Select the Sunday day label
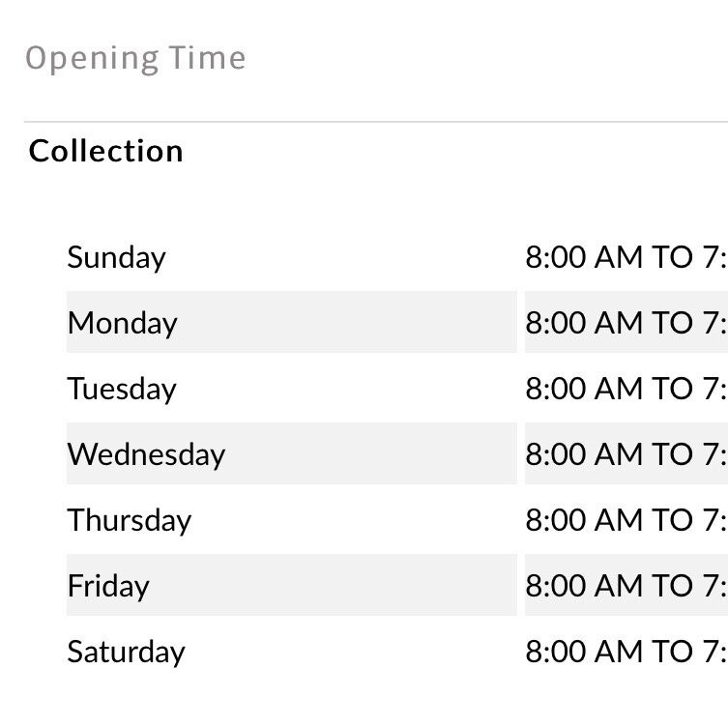Viewport: 728px width, 727px height. [x=116, y=257]
